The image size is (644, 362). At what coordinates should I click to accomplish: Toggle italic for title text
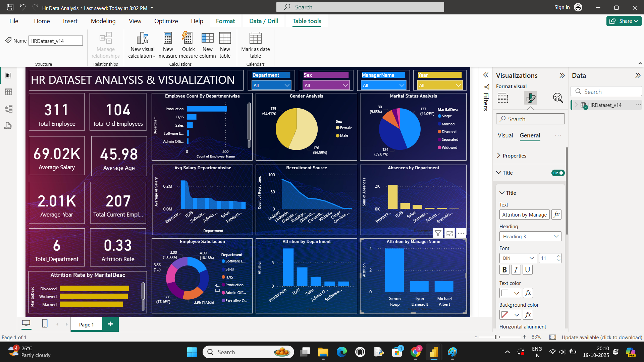516,270
